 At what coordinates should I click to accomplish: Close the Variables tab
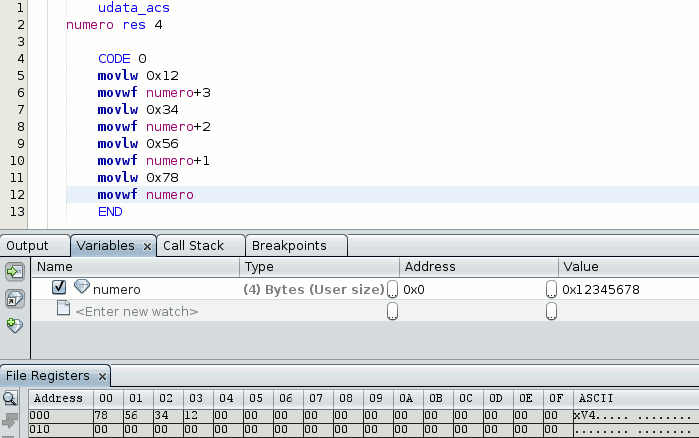(147, 246)
